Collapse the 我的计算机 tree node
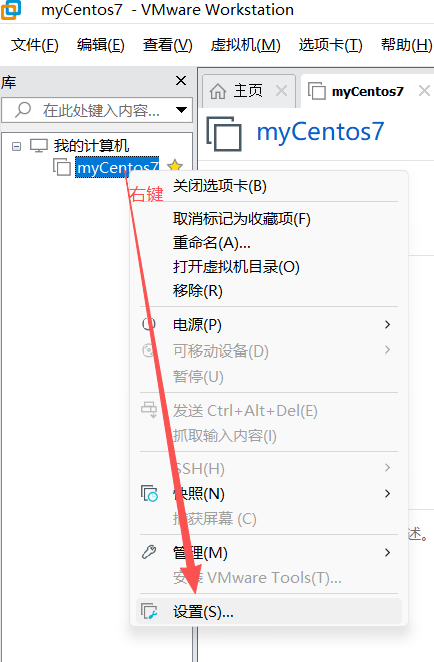The height and width of the screenshot is (662, 434). click(x=16, y=147)
